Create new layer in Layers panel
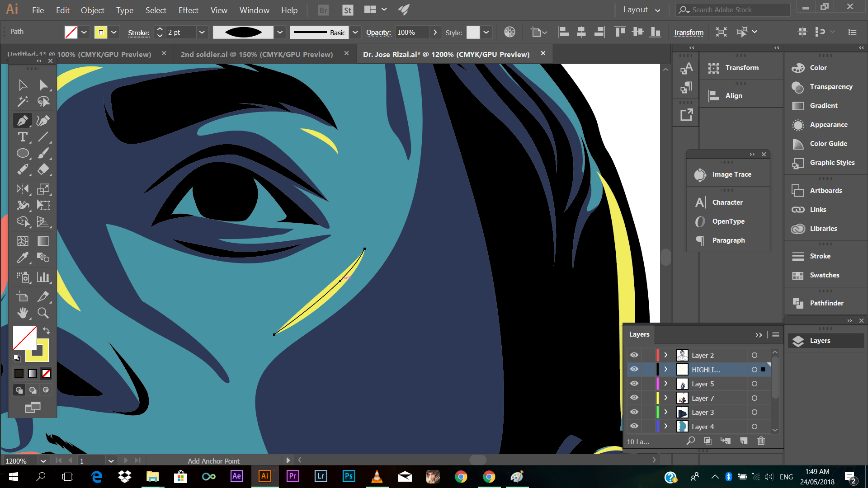Screen dimensions: 868x488 (x=744, y=441)
